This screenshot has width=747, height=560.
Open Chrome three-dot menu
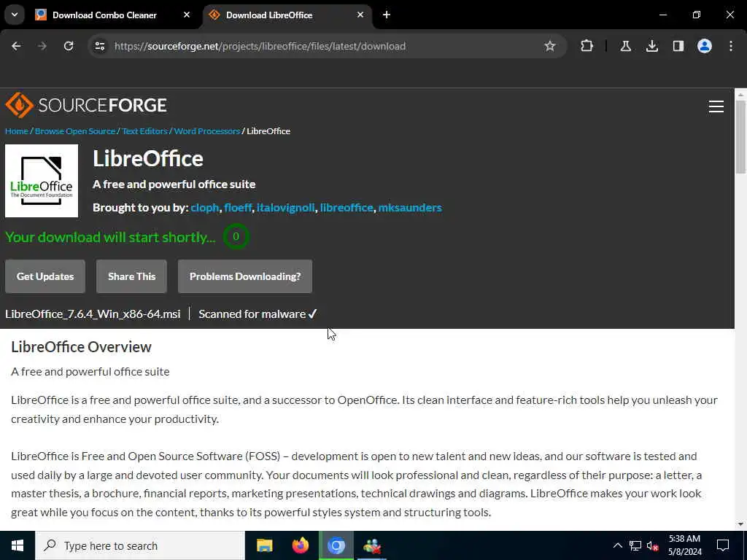[x=731, y=46]
